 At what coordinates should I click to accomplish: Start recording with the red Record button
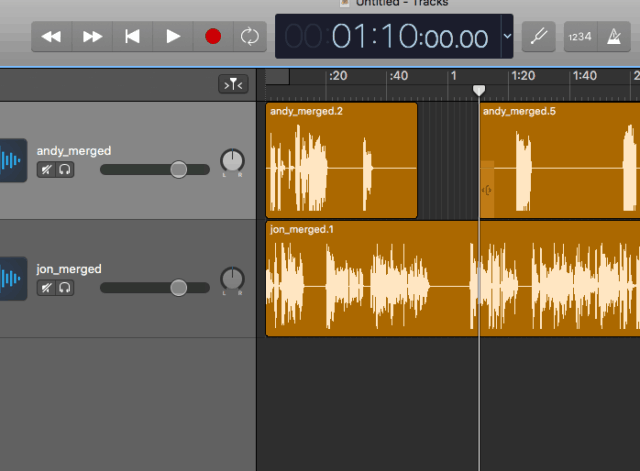pos(213,37)
